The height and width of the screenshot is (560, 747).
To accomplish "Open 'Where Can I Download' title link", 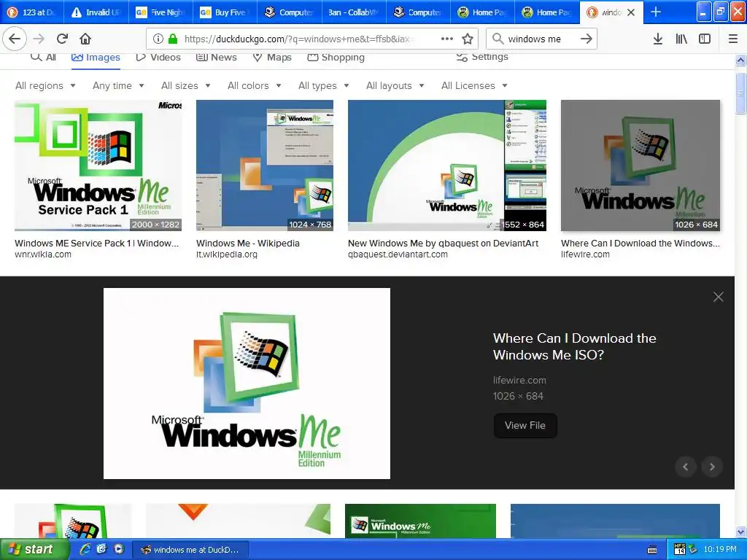I will click(575, 346).
